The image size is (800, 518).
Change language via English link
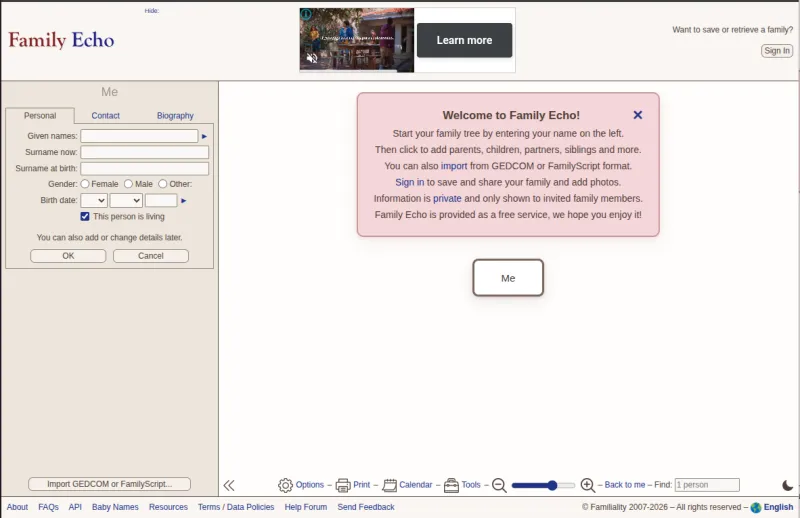pyautogui.click(x=779, y=507)
